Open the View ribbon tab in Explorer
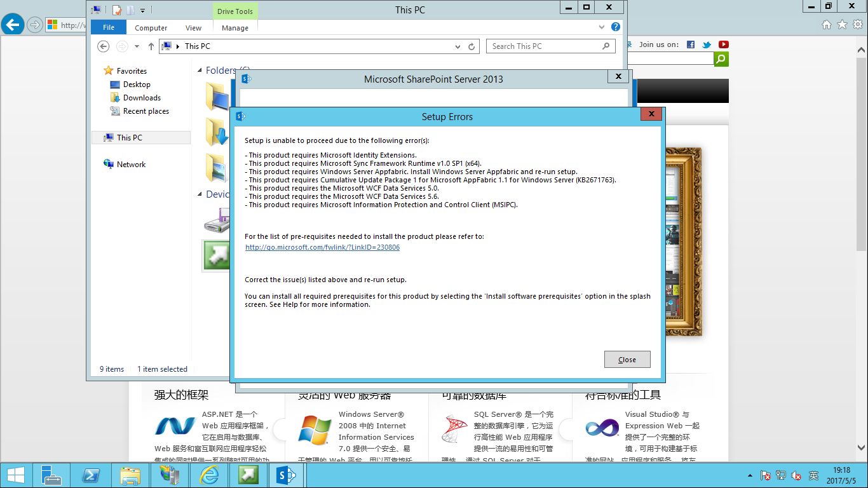This screenshot has height=488, width=868. (193, 28)
